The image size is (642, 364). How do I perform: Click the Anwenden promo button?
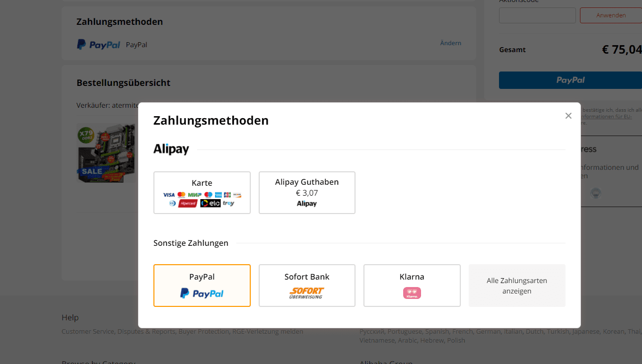coord(611,15)
